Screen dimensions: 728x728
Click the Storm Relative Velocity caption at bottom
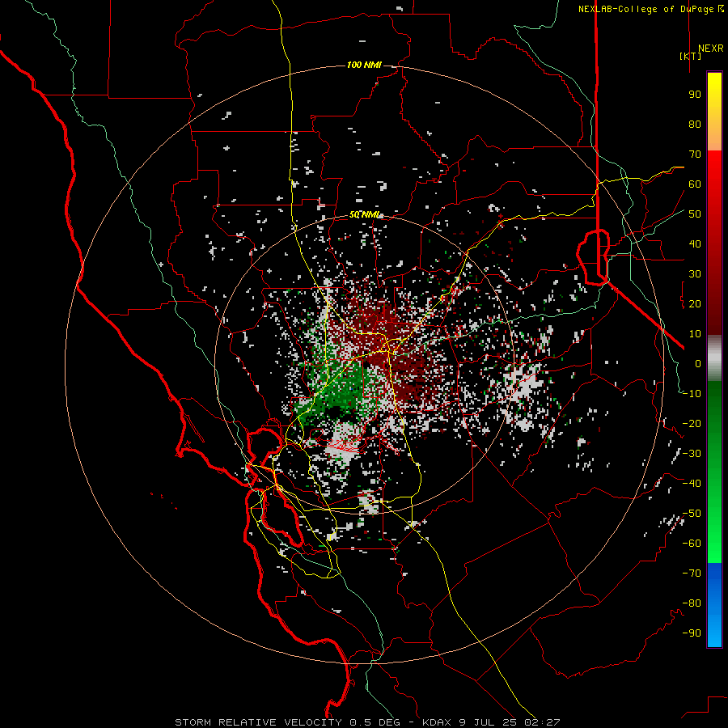pyautogui.click(x=367, y=722)
